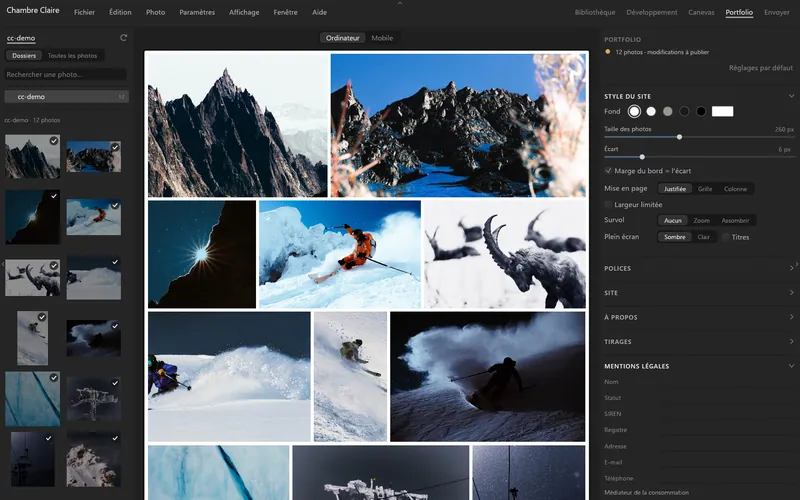Collapse right panel with edge arrow

pos(797,264)
